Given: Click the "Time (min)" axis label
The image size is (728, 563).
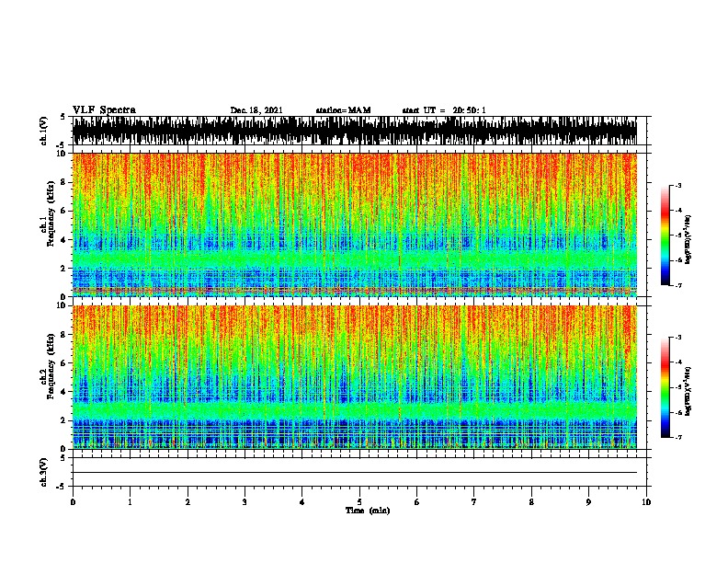Looking at the screenshot, I should (368, 511).
